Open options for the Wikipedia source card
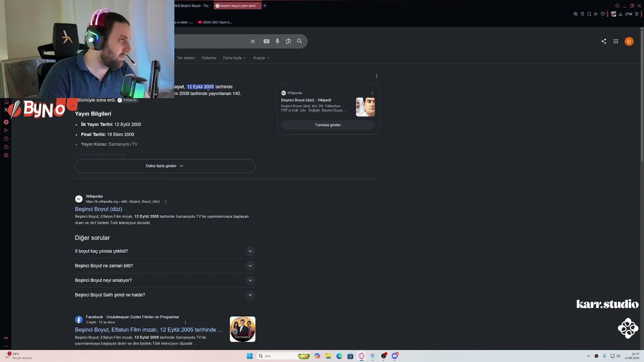 [372, 93]
